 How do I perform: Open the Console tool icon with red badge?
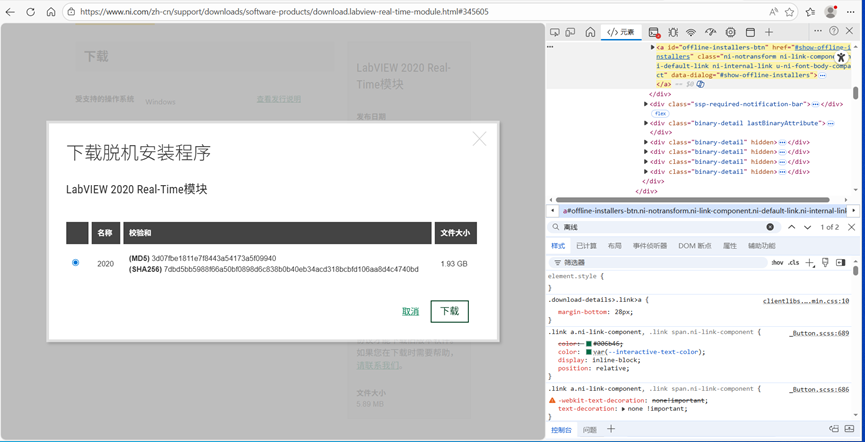[654, 32]
